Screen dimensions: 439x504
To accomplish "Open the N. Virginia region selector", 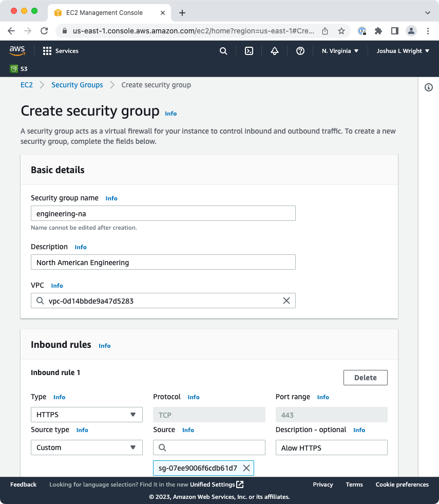I will pyautogui.click(x=340, y=51).
